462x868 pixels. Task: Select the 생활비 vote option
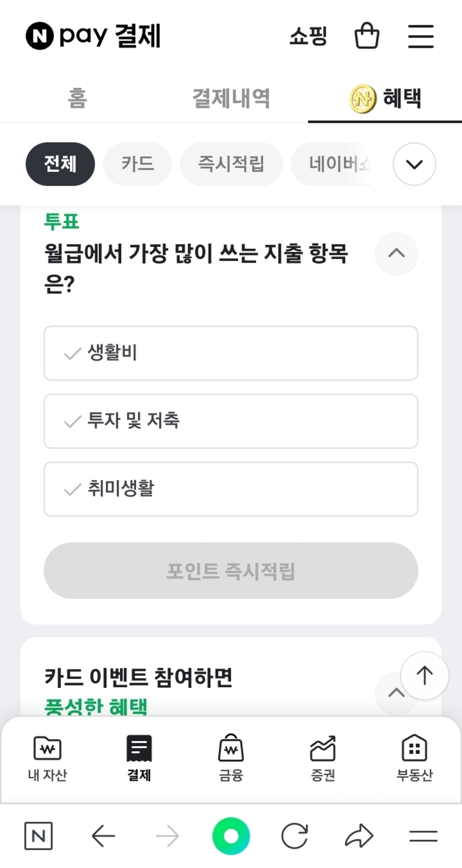[230, 353]
